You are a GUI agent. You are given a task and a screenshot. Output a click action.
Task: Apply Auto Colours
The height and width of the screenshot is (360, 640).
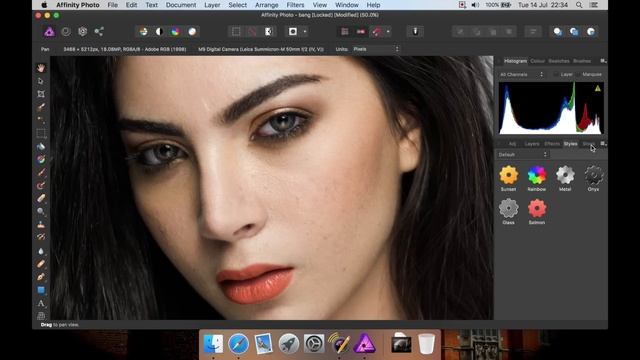176,31
